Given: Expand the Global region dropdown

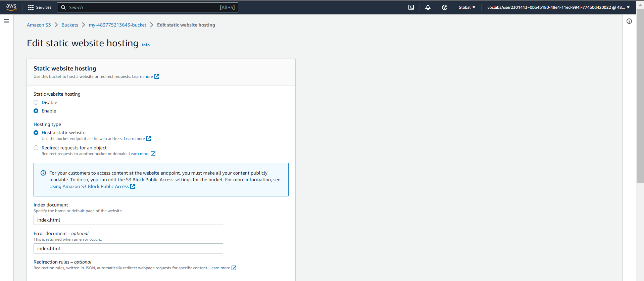Looking at the screenshot, I should 467,7.
